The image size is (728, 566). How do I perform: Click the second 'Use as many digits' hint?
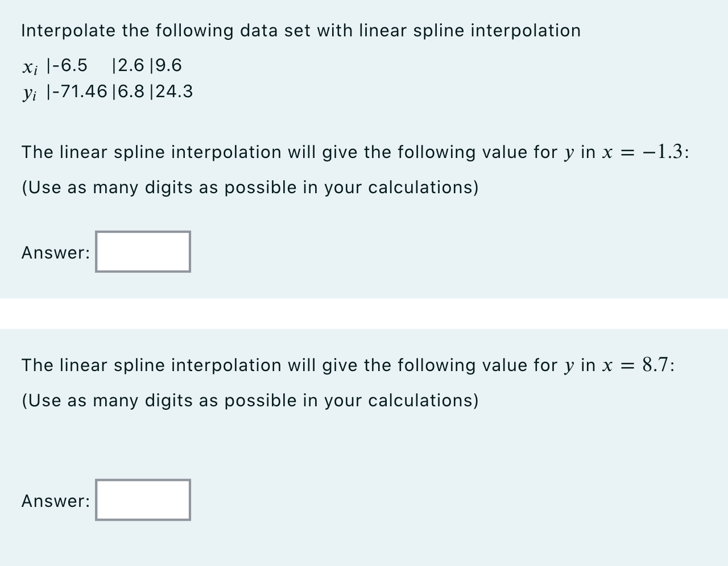[250, 401]
